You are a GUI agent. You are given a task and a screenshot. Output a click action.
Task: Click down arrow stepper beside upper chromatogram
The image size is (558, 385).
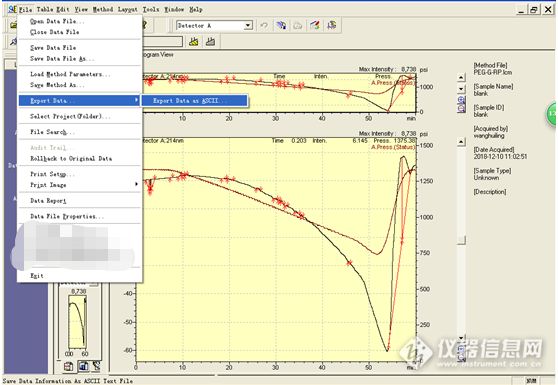[x=461, y=88]
